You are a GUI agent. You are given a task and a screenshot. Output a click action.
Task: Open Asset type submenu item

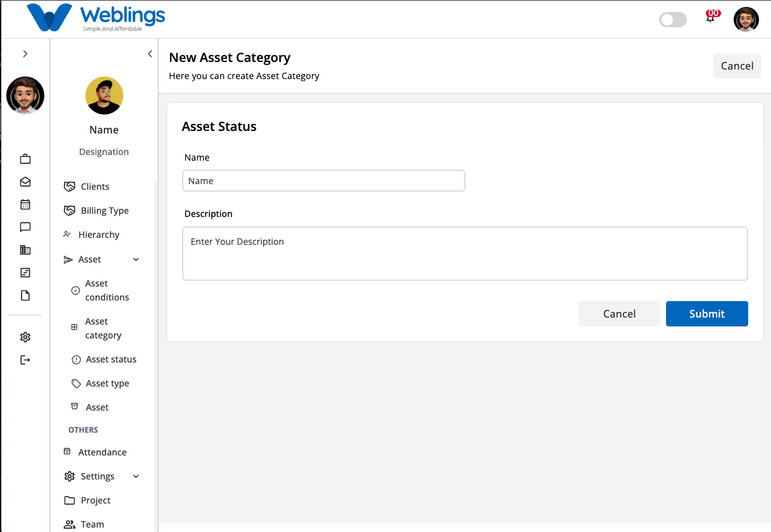click(x=108, y=383)
